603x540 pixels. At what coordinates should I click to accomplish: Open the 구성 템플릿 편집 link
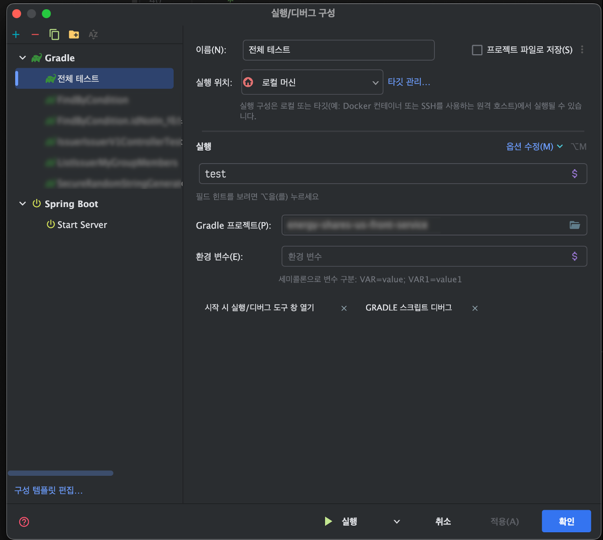(48, 490)
